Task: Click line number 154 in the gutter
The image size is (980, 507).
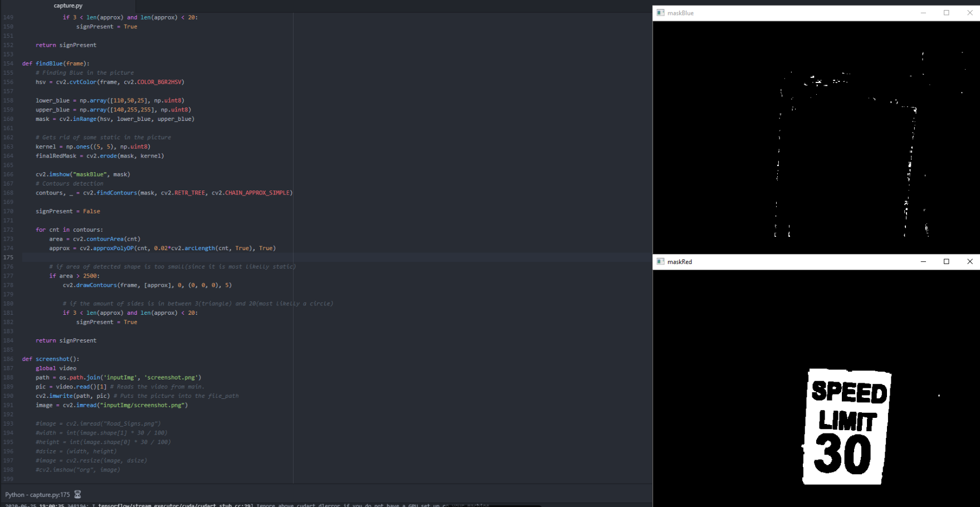Action: coord(8,64)
